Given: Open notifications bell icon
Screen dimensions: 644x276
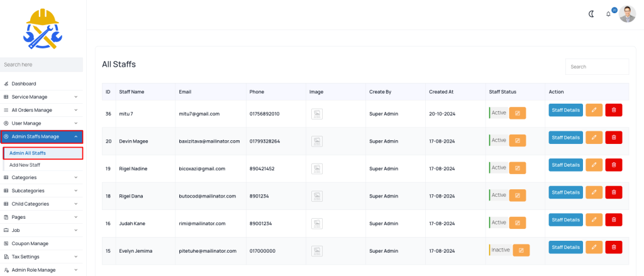Looking at the screenshot, I should coord(608,14).
